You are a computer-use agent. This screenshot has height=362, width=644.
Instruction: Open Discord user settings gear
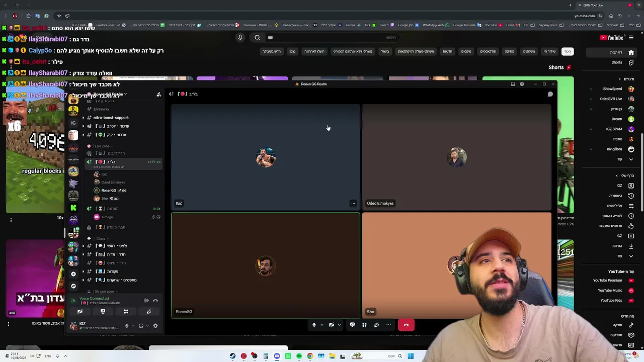point(155,326)
